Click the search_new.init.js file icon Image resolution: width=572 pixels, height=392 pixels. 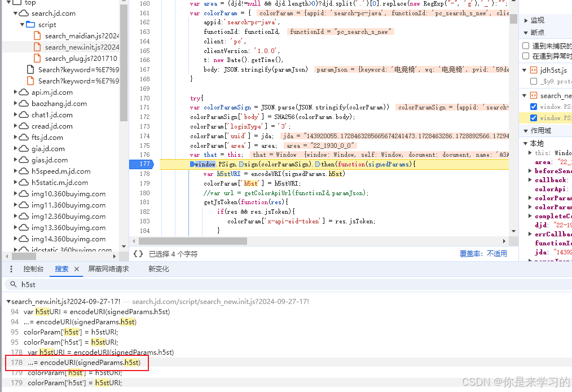click(x=38, y=47)
